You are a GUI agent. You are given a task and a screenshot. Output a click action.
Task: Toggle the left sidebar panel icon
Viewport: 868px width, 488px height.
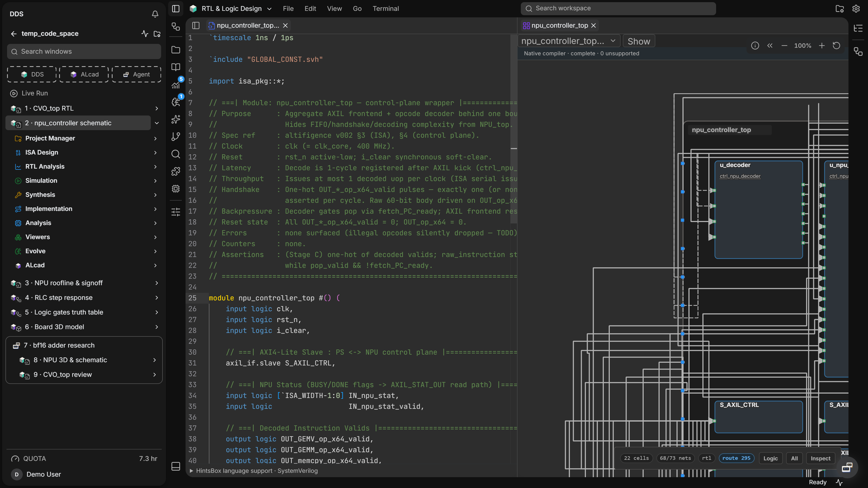pos(175,8)
